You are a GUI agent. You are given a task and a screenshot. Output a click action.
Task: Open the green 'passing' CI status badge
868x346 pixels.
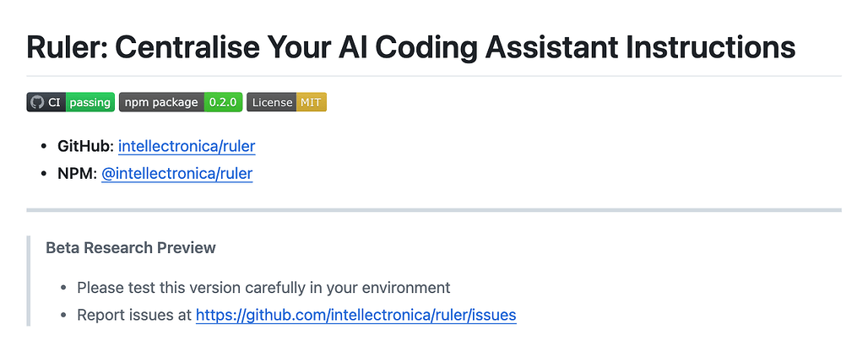coord(90,102)
